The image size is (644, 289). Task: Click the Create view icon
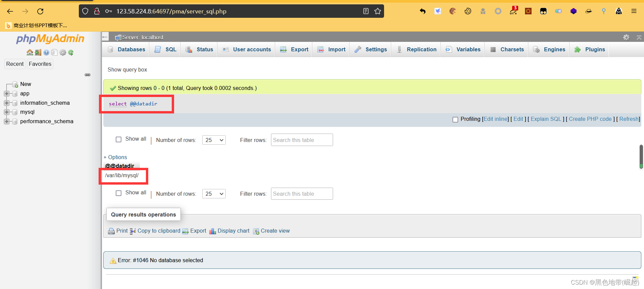point(256,231)
